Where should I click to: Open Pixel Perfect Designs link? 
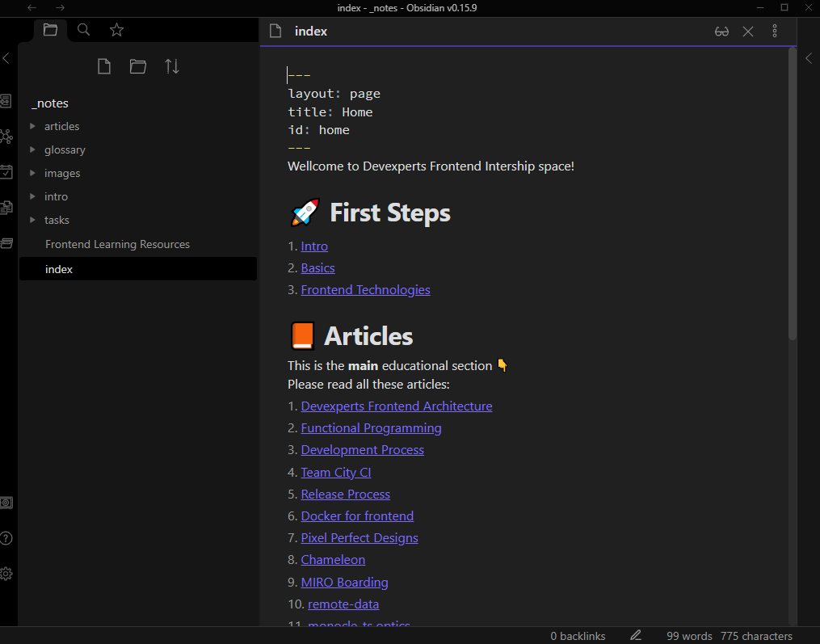point(360,538)
